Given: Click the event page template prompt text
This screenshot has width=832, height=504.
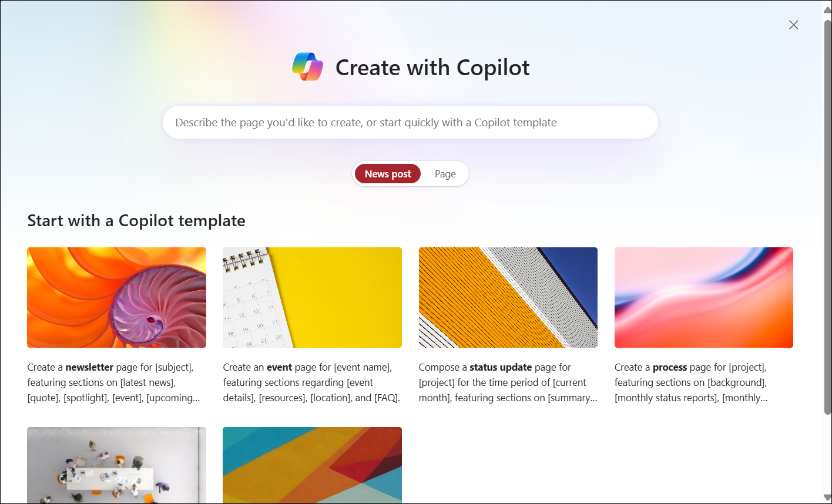Looking at the screenshot, I should click(307, 382).
